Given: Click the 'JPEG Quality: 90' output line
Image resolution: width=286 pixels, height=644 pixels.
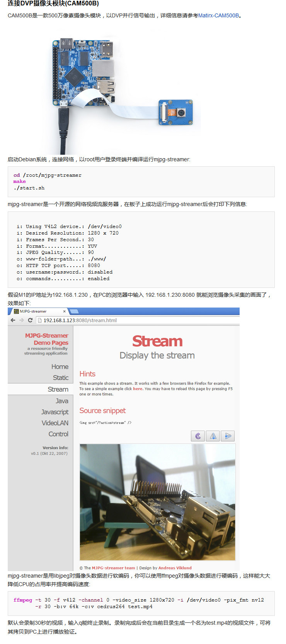Looking at the screenshot, I should 55,252.
